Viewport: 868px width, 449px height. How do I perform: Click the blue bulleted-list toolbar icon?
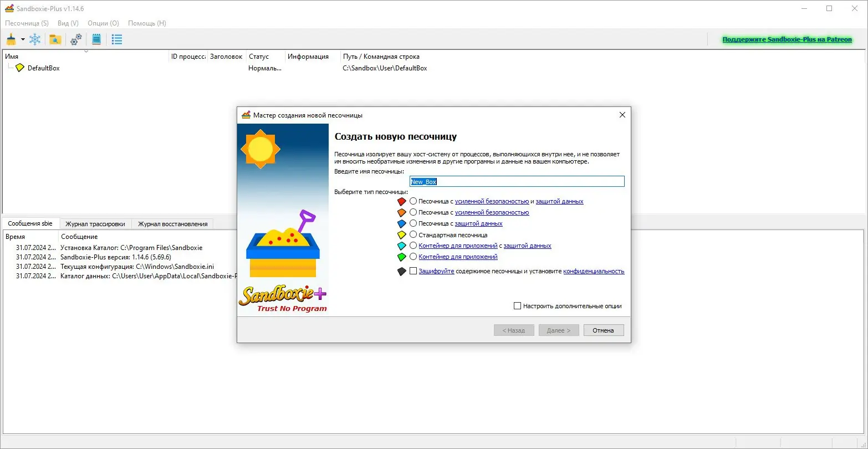[117, 39]
